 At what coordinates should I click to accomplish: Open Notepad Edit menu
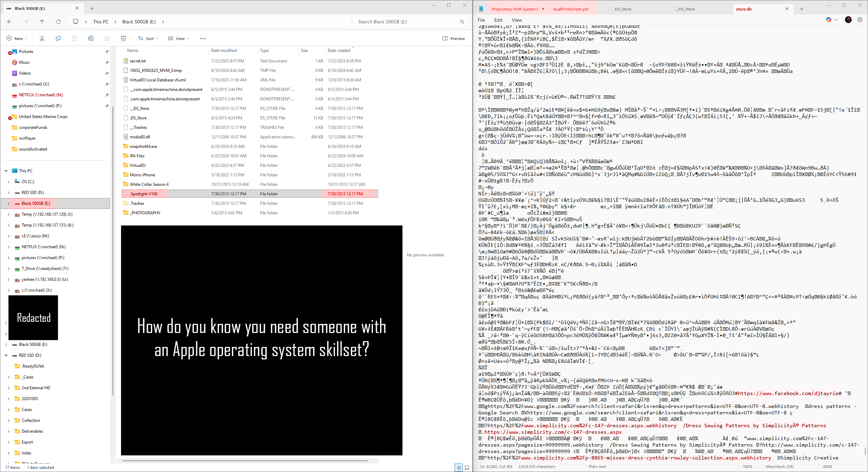point(498,20)
